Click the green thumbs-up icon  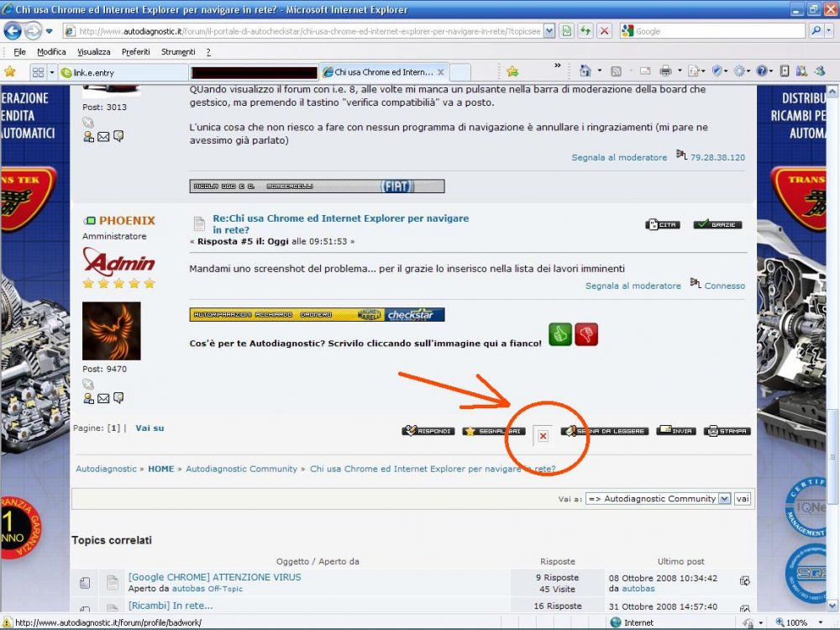[559, 334]
